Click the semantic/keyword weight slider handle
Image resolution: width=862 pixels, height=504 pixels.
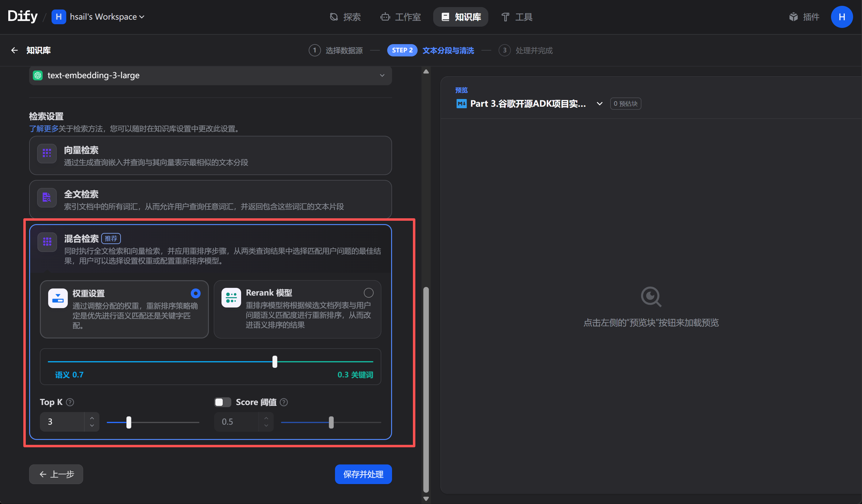tap(275, 361)
